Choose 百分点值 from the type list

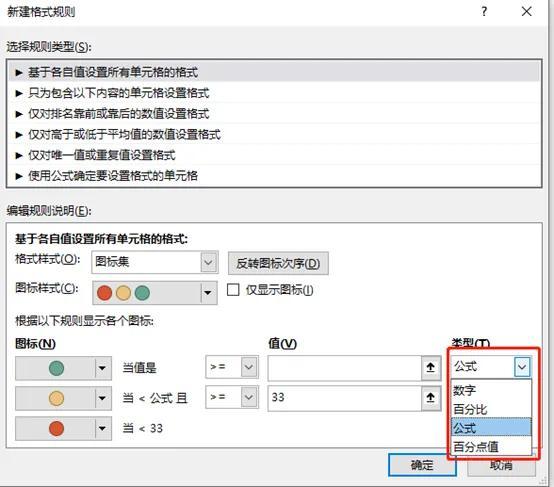491,447
